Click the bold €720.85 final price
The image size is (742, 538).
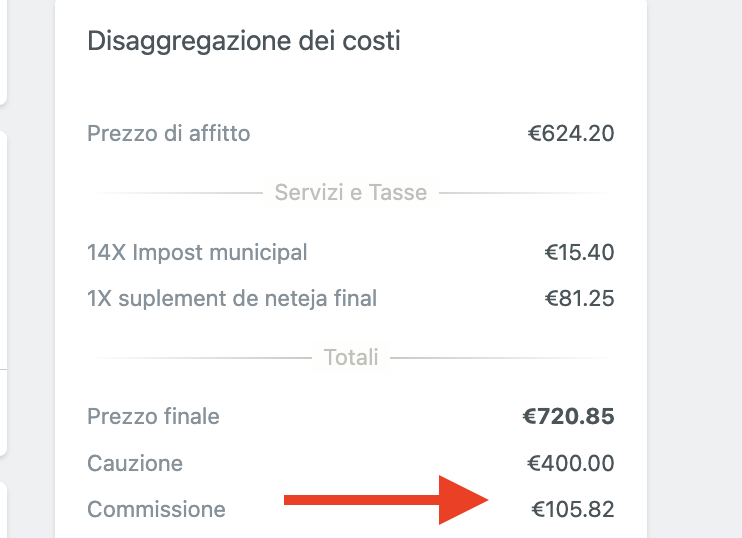pyautogui.click(x=568, y=416)
